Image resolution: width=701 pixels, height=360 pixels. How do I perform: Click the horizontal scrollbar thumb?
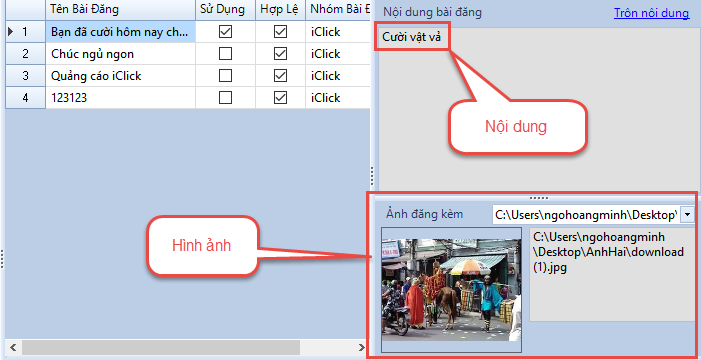pos(161,347)
